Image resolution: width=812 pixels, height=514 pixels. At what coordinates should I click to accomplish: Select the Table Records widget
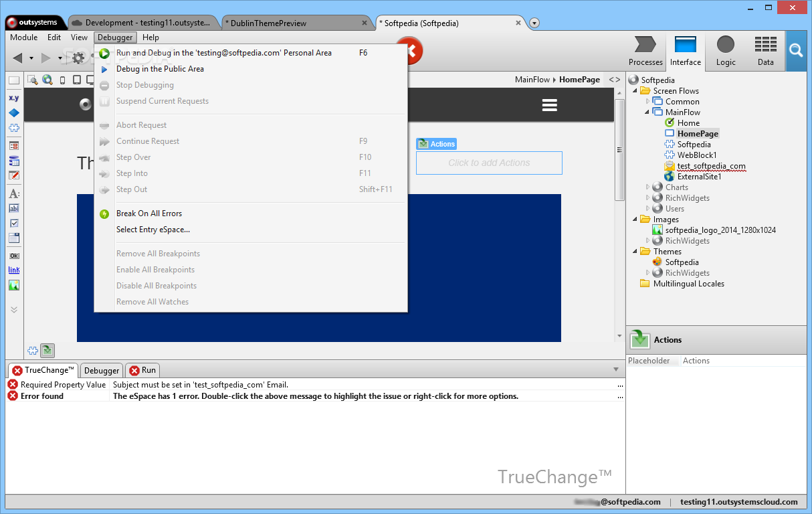[13, 161]
